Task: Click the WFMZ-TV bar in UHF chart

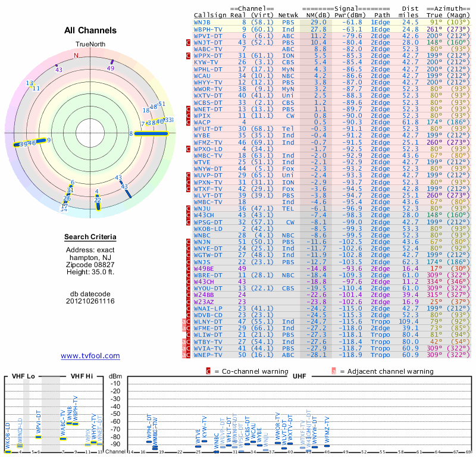Action: click(x=327, y=445)
